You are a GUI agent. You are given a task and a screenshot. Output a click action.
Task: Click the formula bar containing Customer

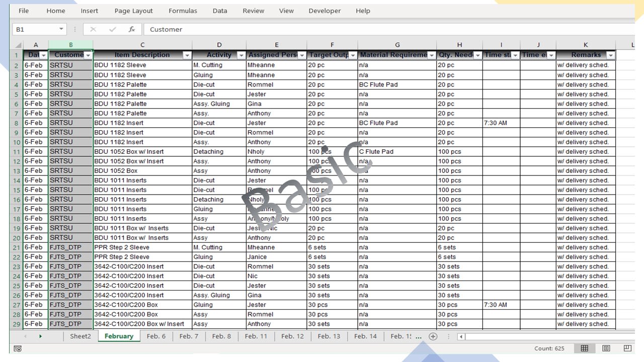(388, 29)
